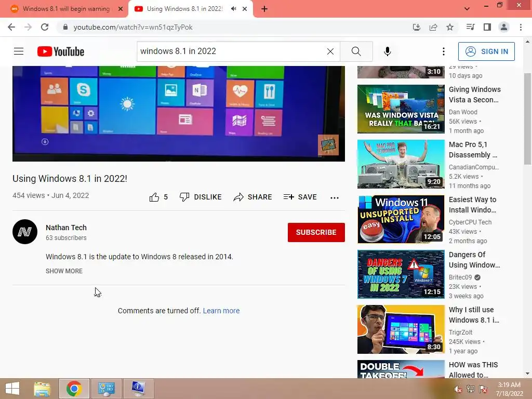
Task: Click the lock icon in the address bar
Action: 65,27
